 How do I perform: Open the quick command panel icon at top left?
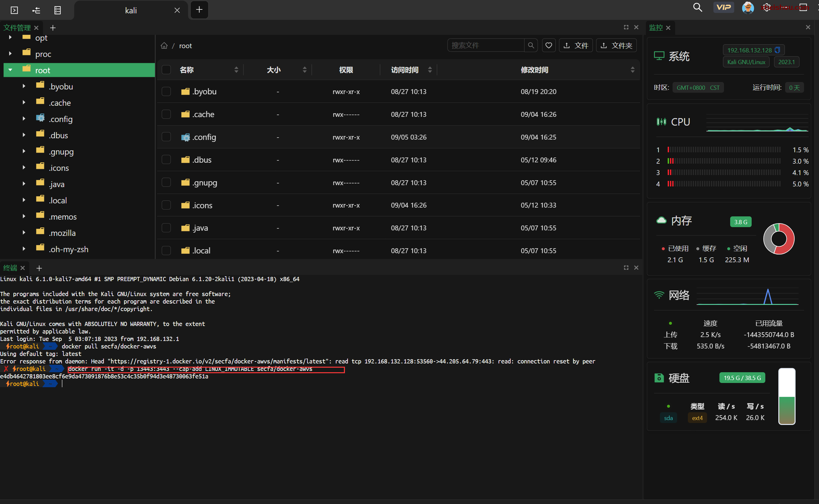point(14,10)
